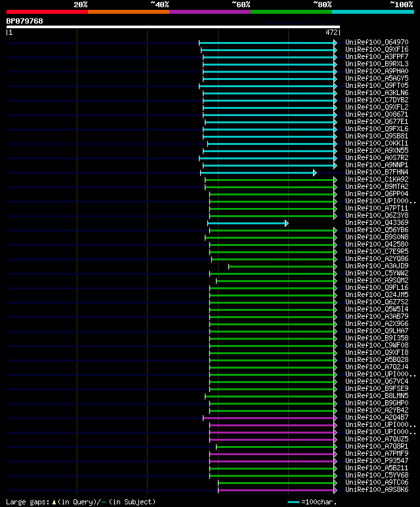Click label UniRef100_A7Q2J4

(377, 367)
